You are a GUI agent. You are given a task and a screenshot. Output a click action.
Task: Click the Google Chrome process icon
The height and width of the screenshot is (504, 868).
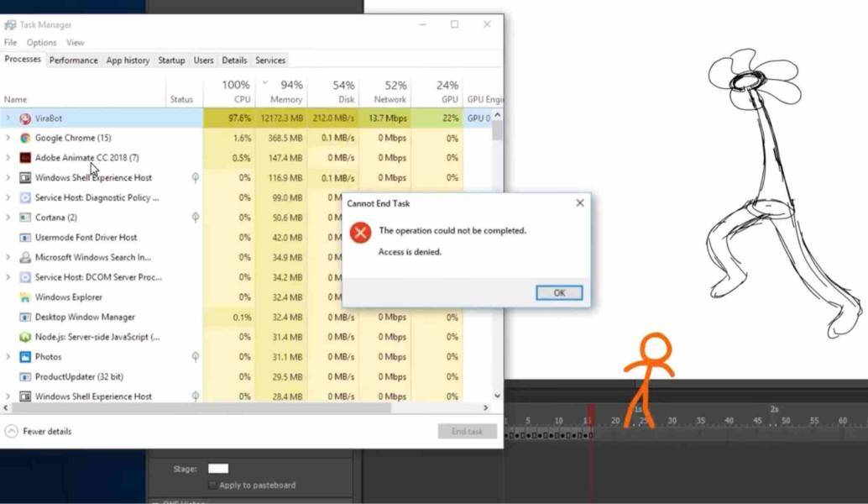point(25,138)
